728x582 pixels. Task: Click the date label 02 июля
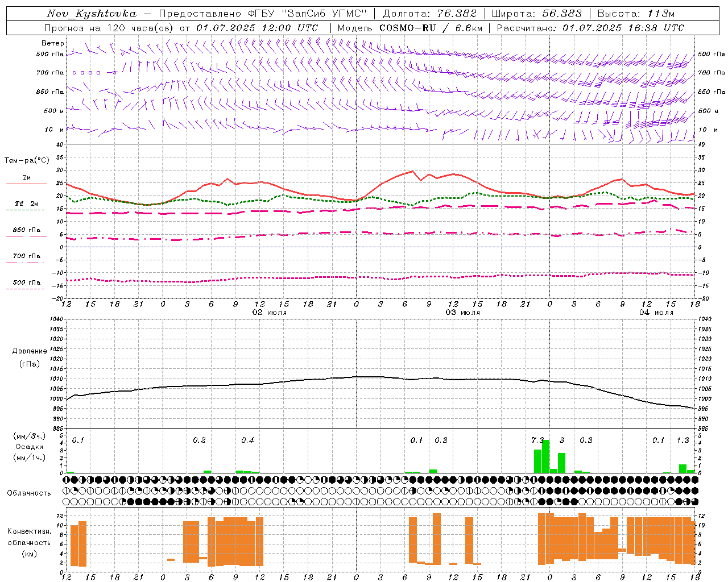270,313
